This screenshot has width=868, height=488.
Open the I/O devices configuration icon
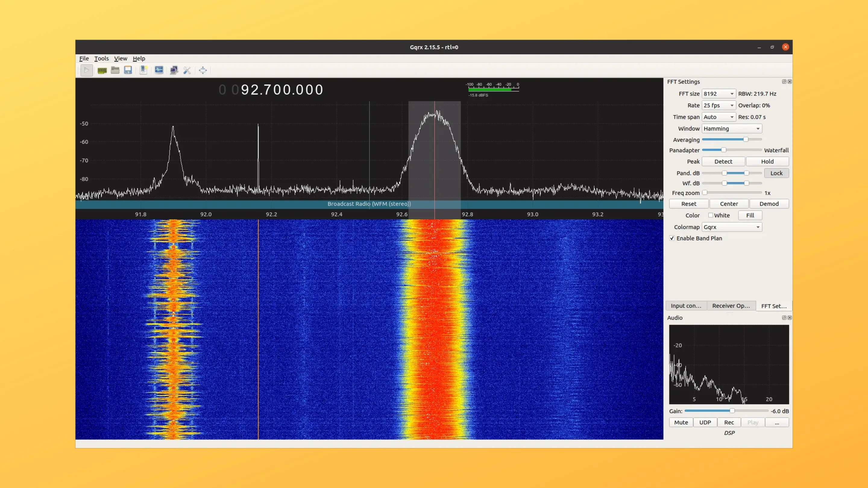tap(102, 70)
